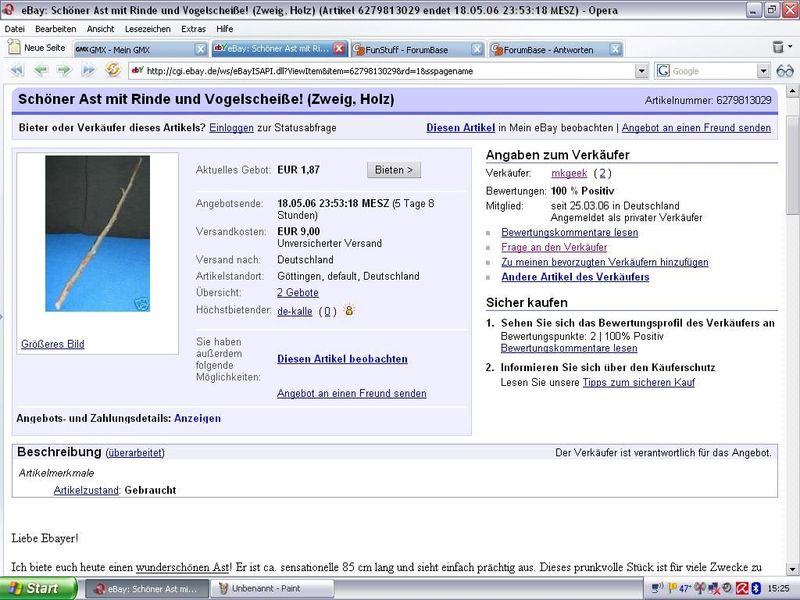Click Andere Artikel des Verkäufers
Image resolution: width=800 pixels, height=600 pixels.
[575, 277]
